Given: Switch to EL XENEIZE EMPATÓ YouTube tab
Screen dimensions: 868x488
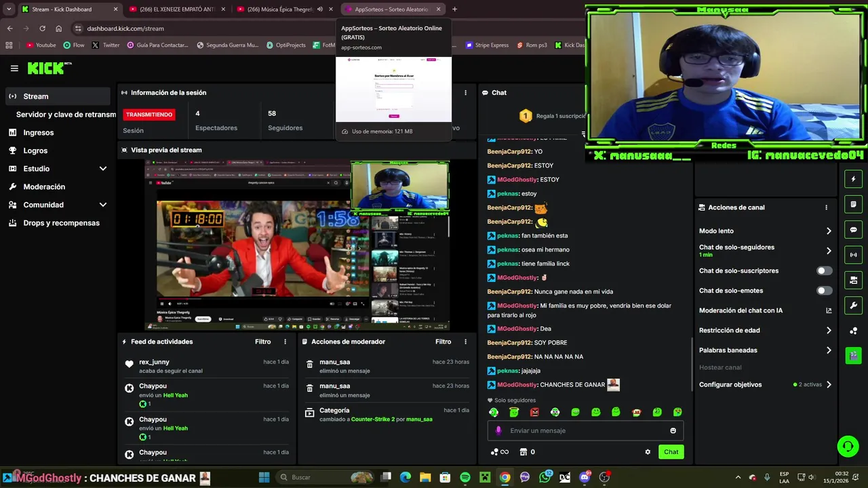Looking at the screenshot, I should (x=178, y=9).
